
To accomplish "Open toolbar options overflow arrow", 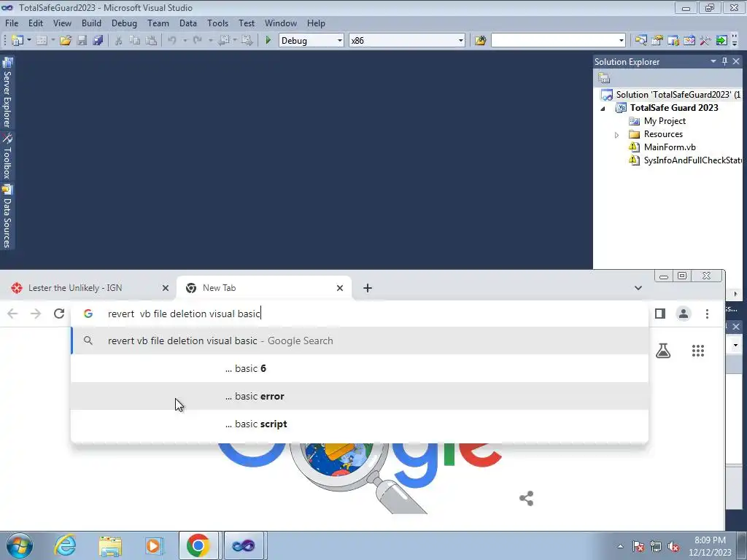I will (x=735, y=41).
